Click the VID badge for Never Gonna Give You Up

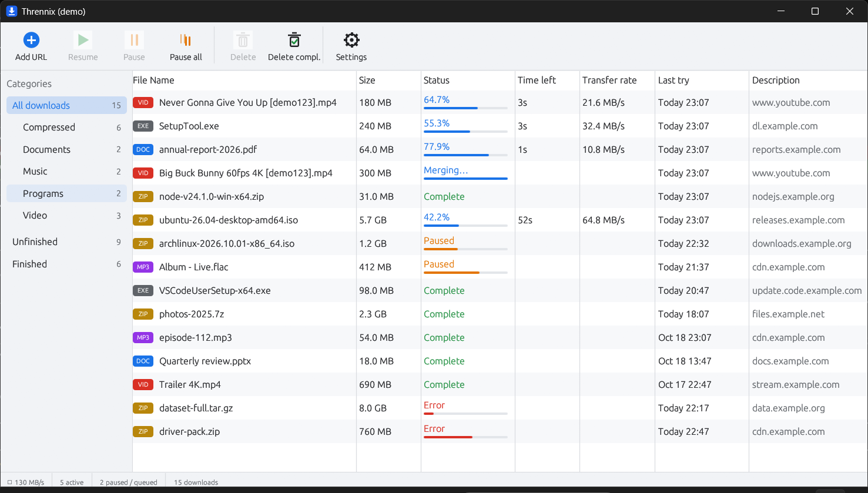click(143, 103)
